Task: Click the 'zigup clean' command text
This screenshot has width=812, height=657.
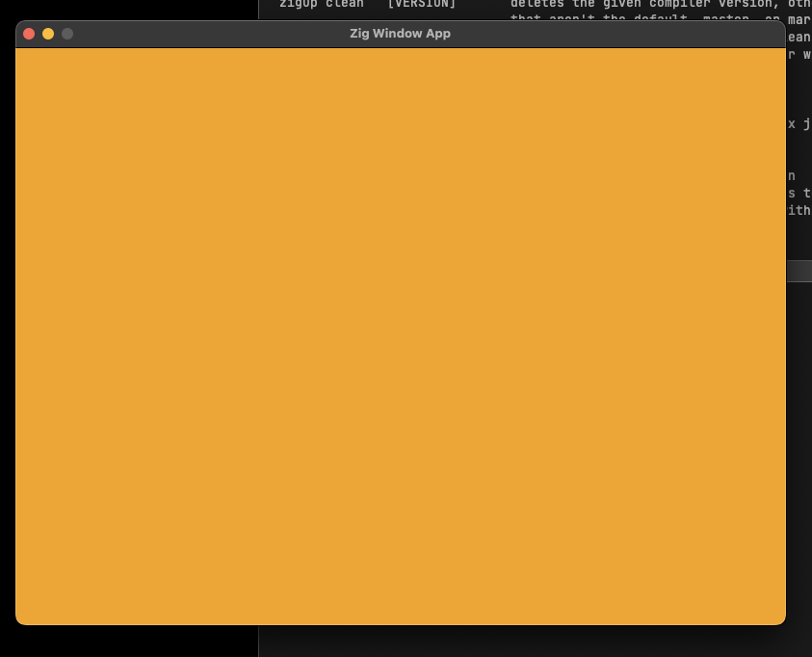Action: [321, 5]
